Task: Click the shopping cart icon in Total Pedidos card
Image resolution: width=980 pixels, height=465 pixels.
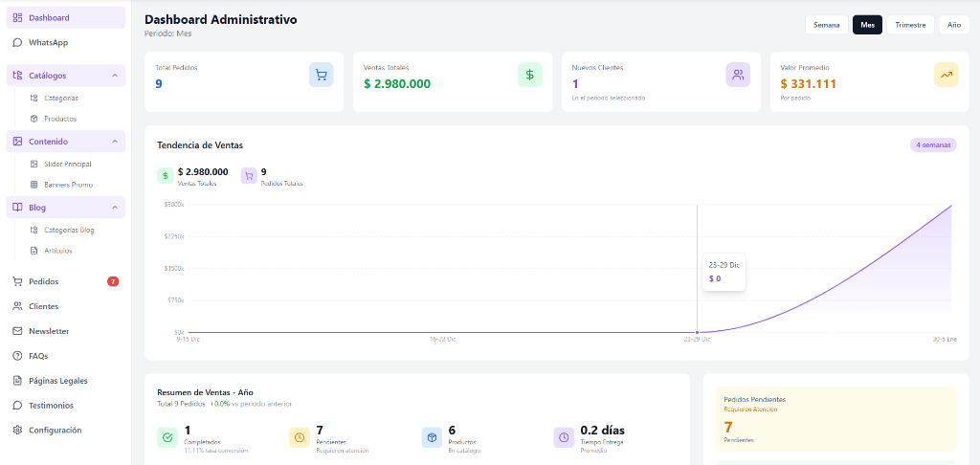Action: click(x=321, y=75)
